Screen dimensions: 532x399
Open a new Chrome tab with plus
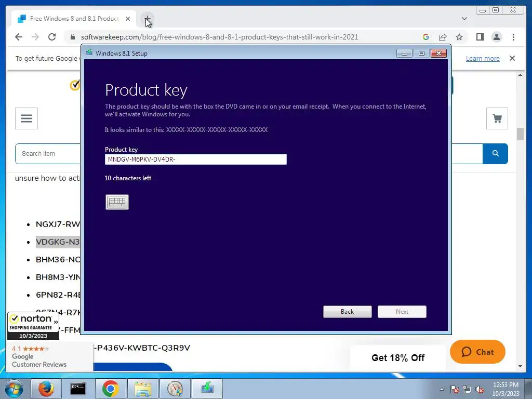(x=147, y=19)
